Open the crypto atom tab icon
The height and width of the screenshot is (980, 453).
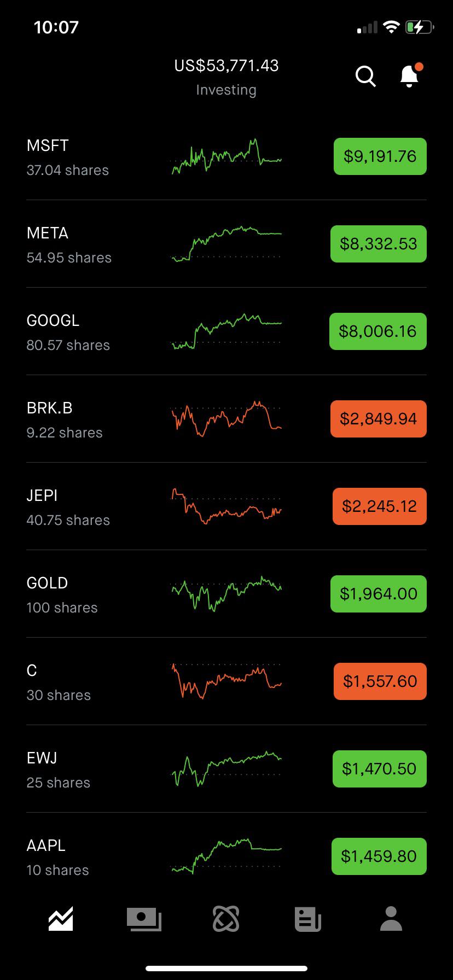point(226,919)
